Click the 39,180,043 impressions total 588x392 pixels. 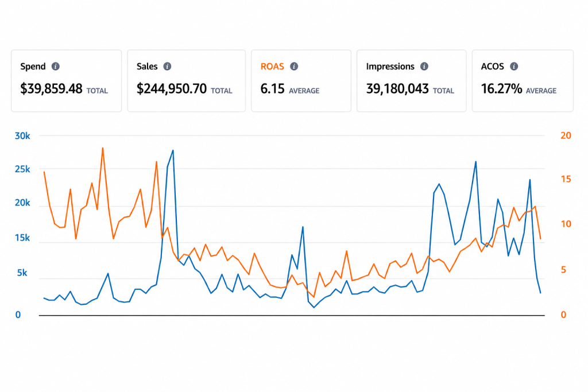click(x=397, y=89)
